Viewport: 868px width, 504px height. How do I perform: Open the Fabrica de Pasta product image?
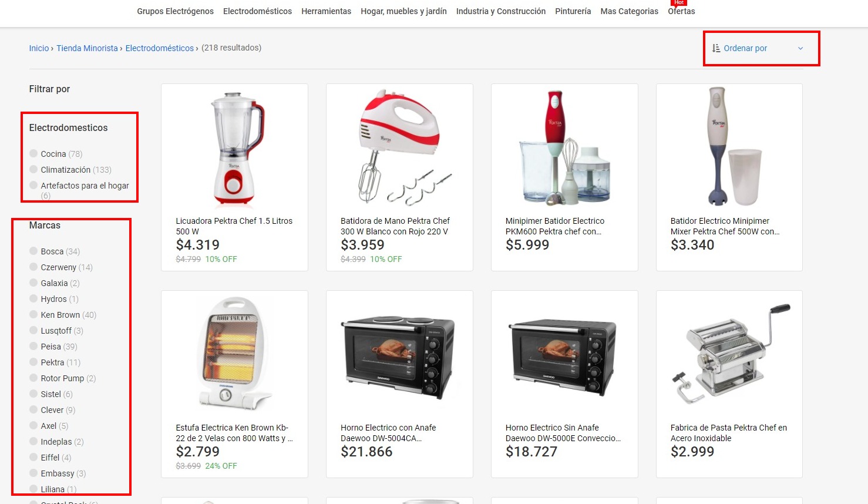coord(729,354)
